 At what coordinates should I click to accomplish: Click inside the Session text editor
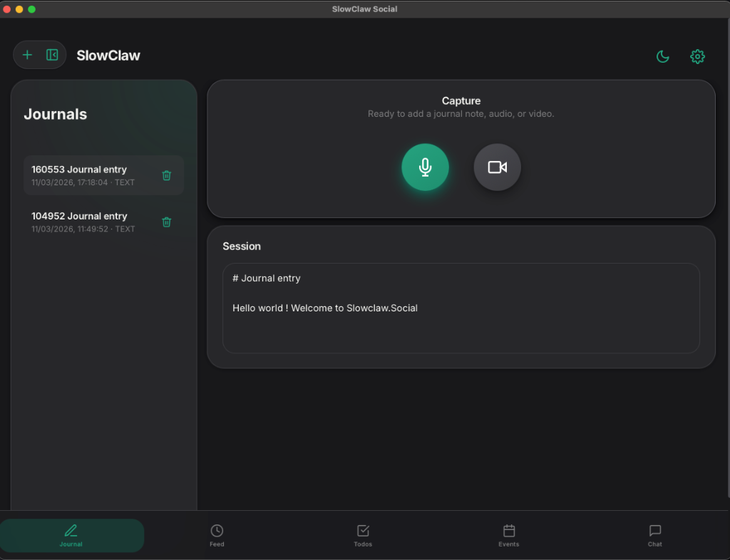pyautogui.click(x=461, y=306)
